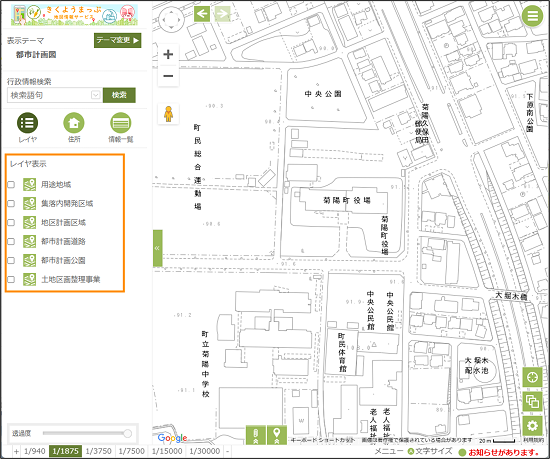The height and width of the screenshot is (459, 550).
Task: Expand the map marker panel at bottom
Action: tap(277, 435)
